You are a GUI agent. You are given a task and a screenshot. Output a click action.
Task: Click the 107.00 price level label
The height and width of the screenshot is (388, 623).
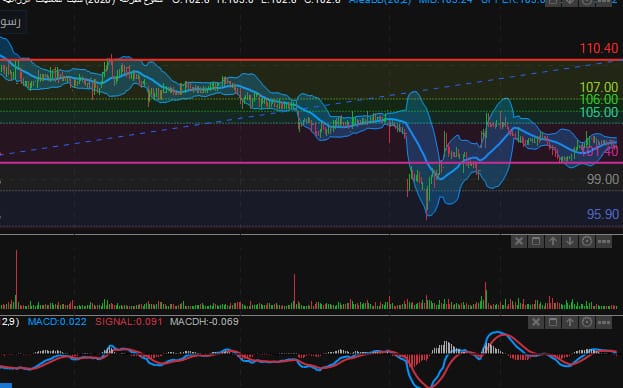[x=599, y=87]
